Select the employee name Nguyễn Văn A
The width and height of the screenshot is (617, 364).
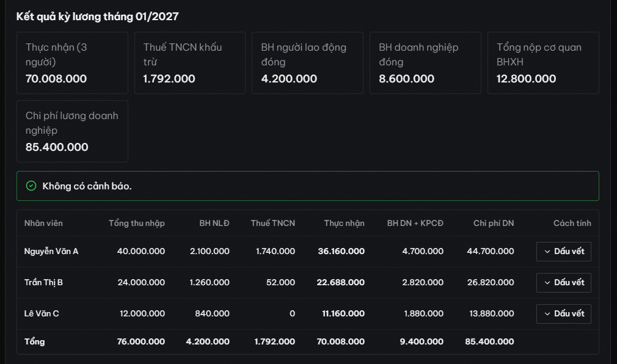[x=51, y=251]
